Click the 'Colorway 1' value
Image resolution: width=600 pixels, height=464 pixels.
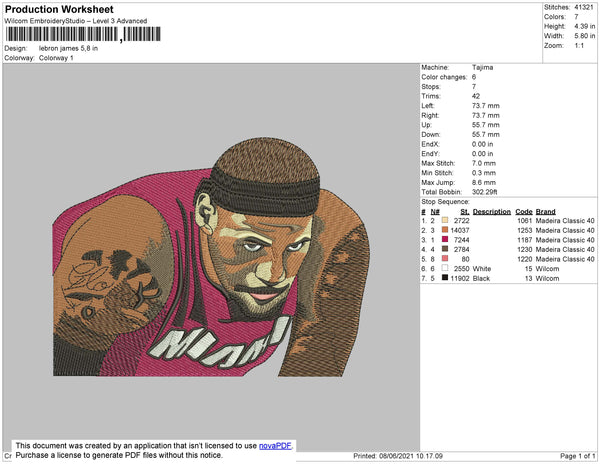point(56,58)
